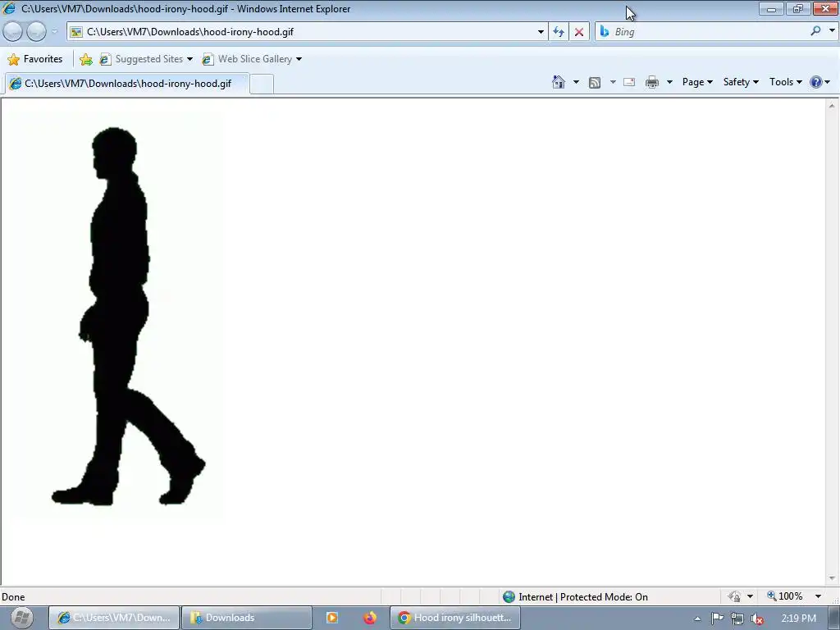This screenshot has height=630, width=840.
Task: Click the Forward navigation button
Action: point(36,32)
